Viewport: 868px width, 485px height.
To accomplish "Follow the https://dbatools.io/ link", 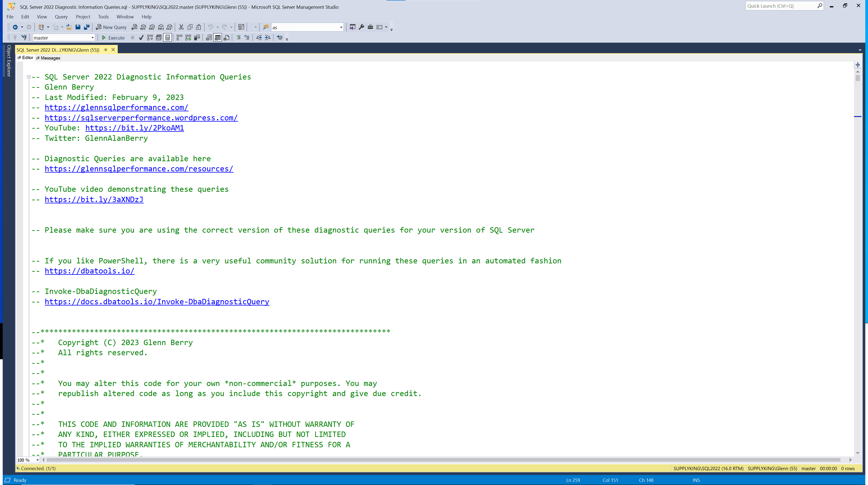I will (90, 271).
